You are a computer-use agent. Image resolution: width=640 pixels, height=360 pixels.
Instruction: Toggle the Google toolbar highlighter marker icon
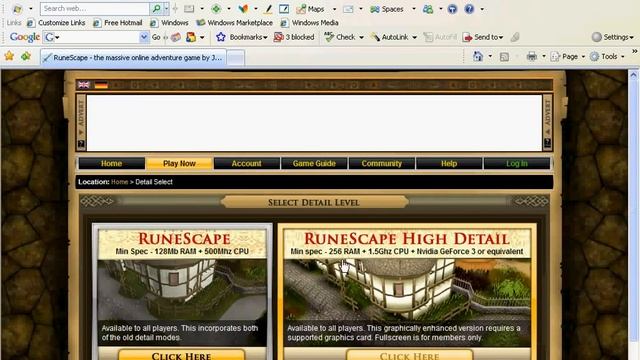(515, 37)
